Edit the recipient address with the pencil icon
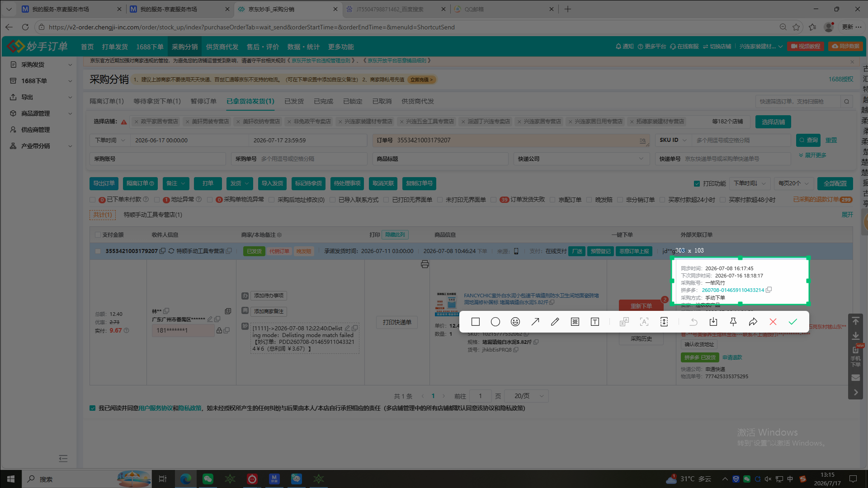Screen dimensions: 868x488 210,319
